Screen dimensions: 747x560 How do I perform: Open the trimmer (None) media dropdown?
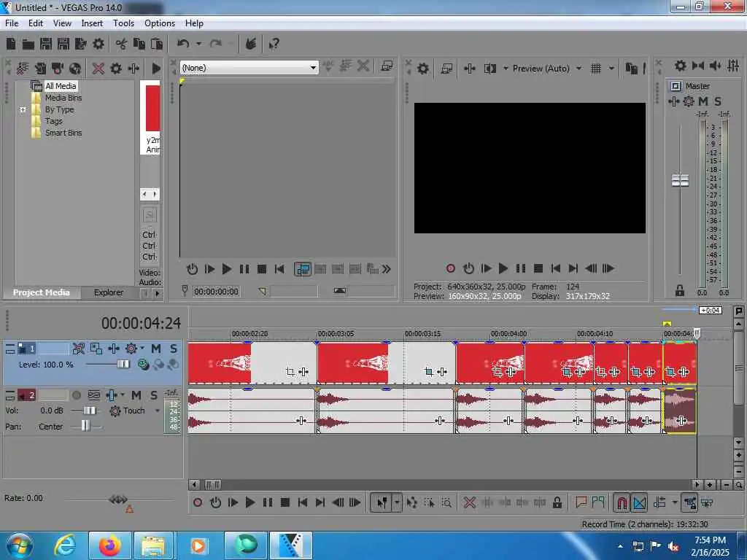pos(249,68)
